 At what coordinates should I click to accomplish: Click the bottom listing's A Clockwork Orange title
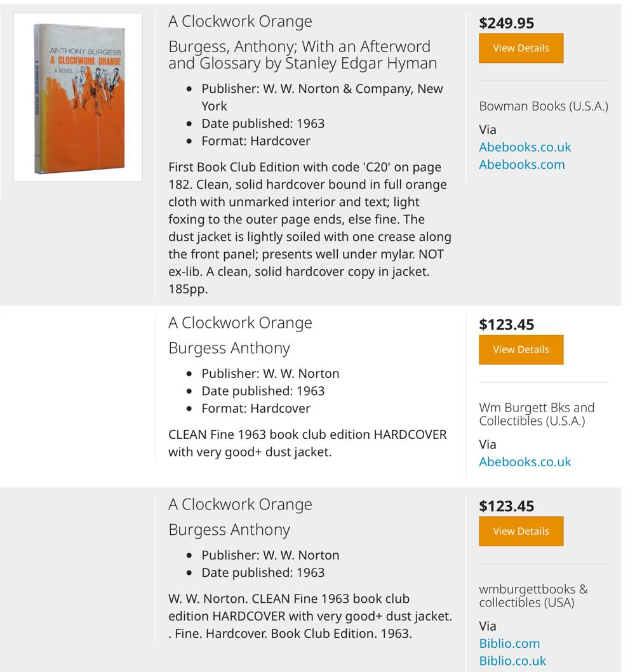[x=240, y=504]
